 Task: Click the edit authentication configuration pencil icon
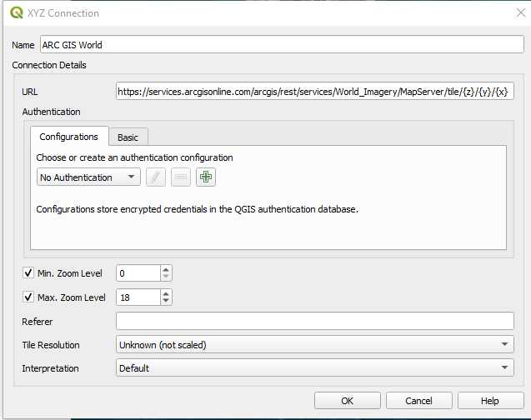tap(156, 177)
